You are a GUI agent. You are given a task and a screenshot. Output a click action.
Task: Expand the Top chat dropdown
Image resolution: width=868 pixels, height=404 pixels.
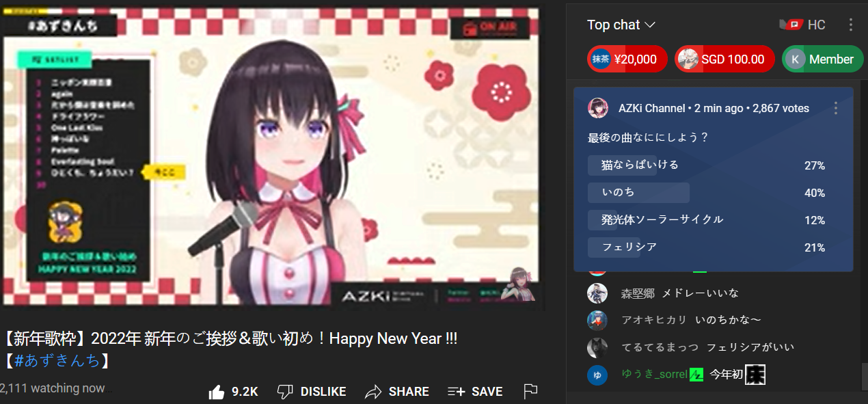(621, 25)
